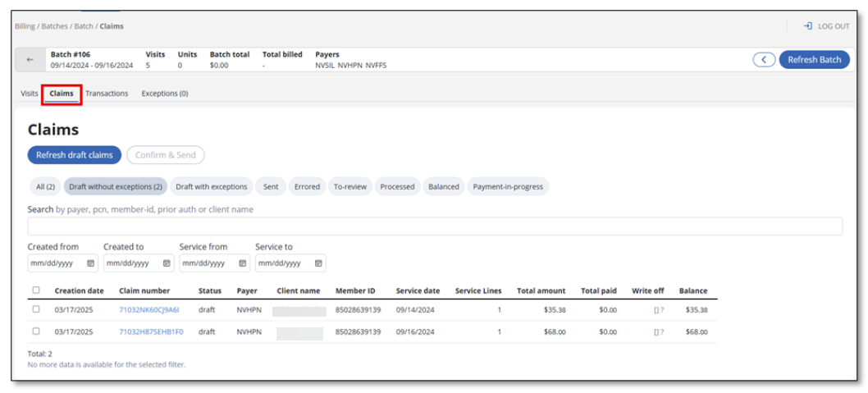This screenshot has width=868, height=393.
Task: Filter claims by Draft with exceptions
Action: coord(212,187)
